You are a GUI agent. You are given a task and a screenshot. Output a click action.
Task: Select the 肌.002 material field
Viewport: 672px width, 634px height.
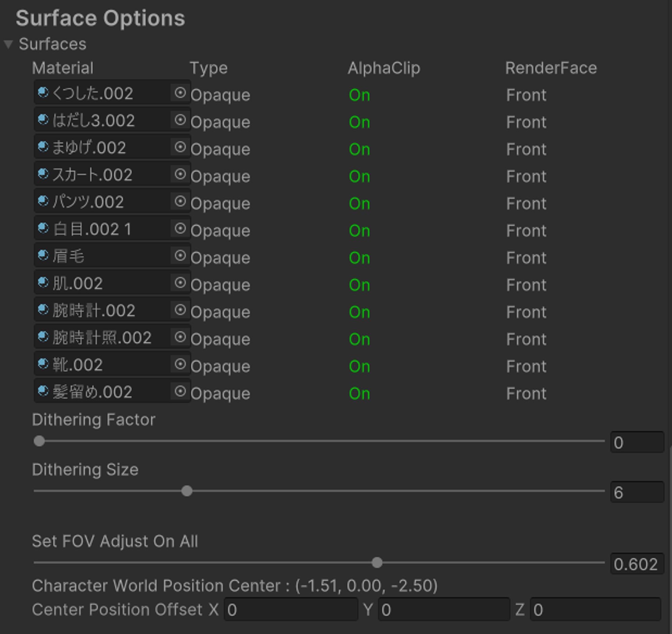point(101,283)
